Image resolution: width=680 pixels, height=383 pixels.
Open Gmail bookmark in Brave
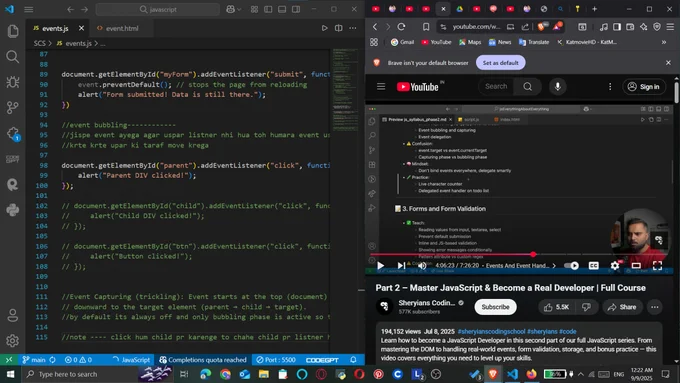[x=402, y=42]
